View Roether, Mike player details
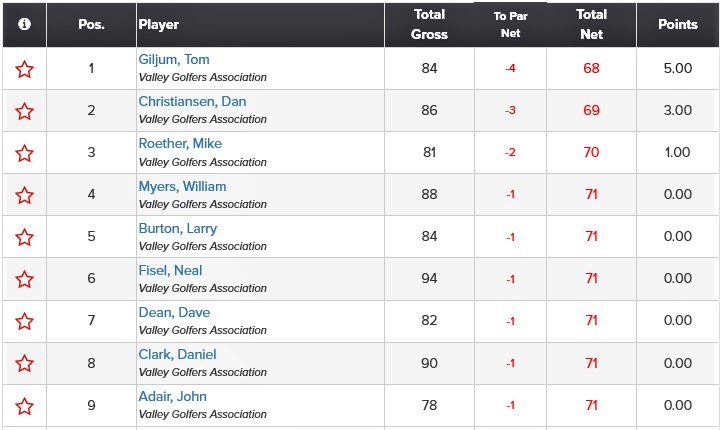 tap(180, 143)
